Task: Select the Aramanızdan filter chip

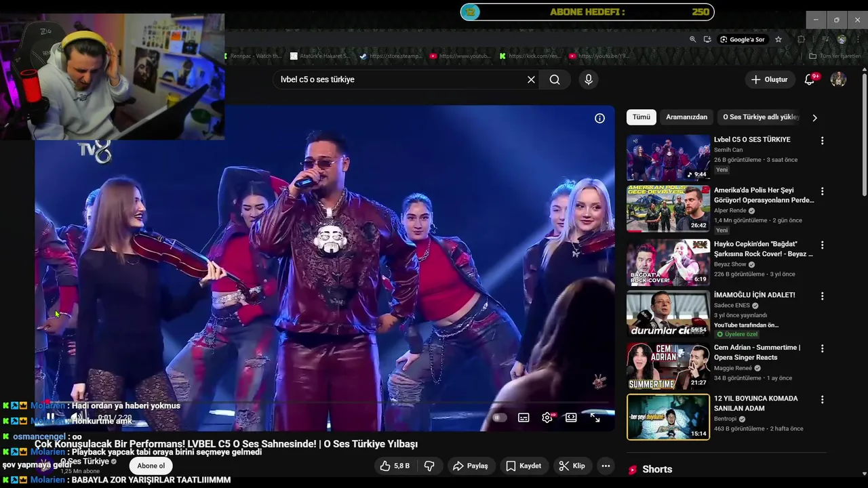Action: click(x=686, y=117)
